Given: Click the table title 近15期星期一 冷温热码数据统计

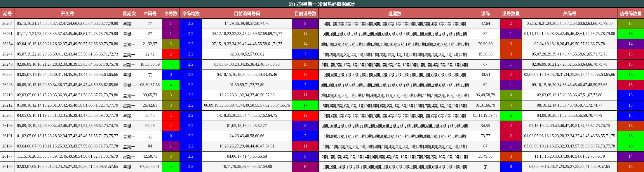Looking at the screenshot, I should click(322, 4).
